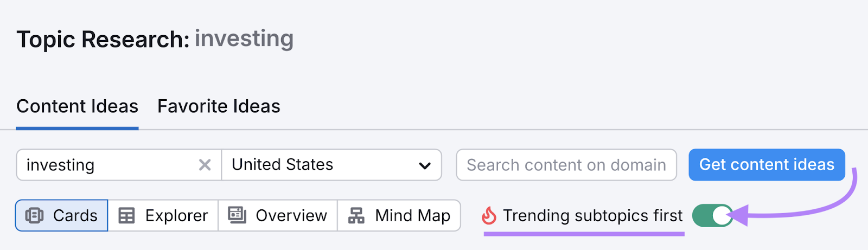Choose the Overview view label

pyautogui.click(x=291, y=216)
